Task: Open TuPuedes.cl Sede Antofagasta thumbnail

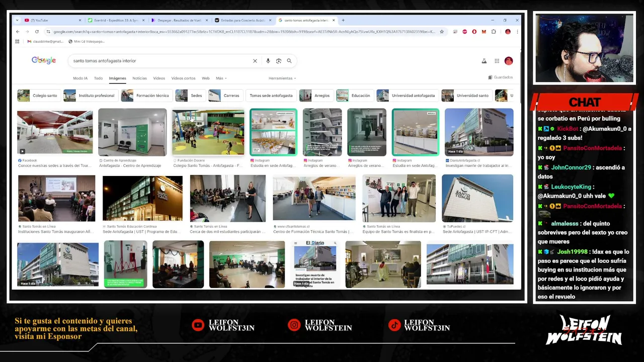Action: pyautogui.click(x=477, y=198)
